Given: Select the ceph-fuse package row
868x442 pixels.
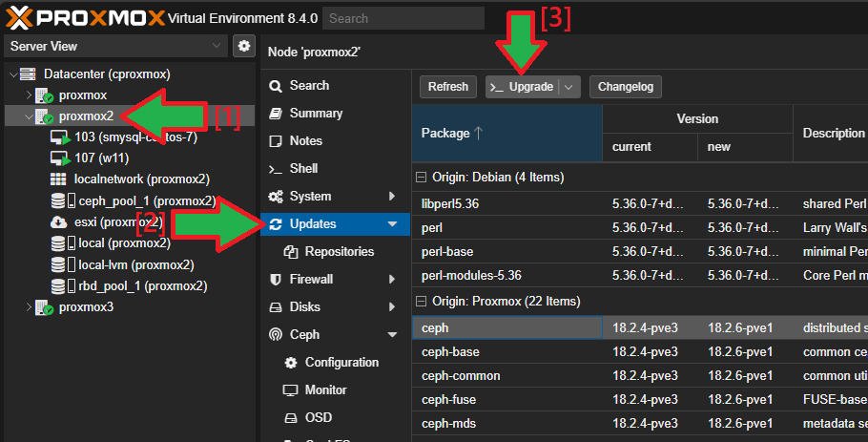Looking at the screenshot, I should (640, 399).
